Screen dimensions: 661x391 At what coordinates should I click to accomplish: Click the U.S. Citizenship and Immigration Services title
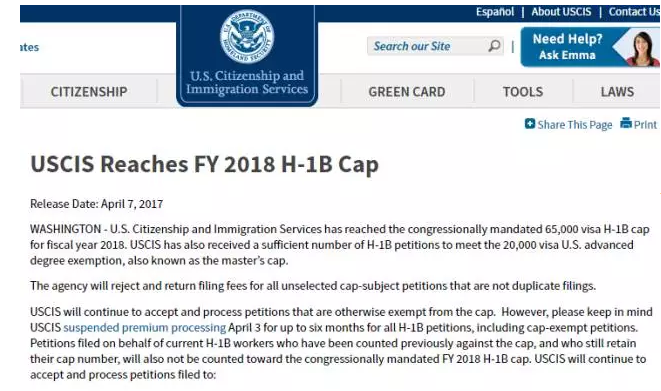tap(247, 82)
